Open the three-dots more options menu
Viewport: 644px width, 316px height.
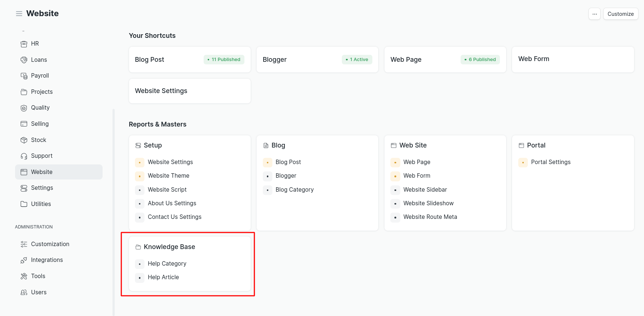594,14
